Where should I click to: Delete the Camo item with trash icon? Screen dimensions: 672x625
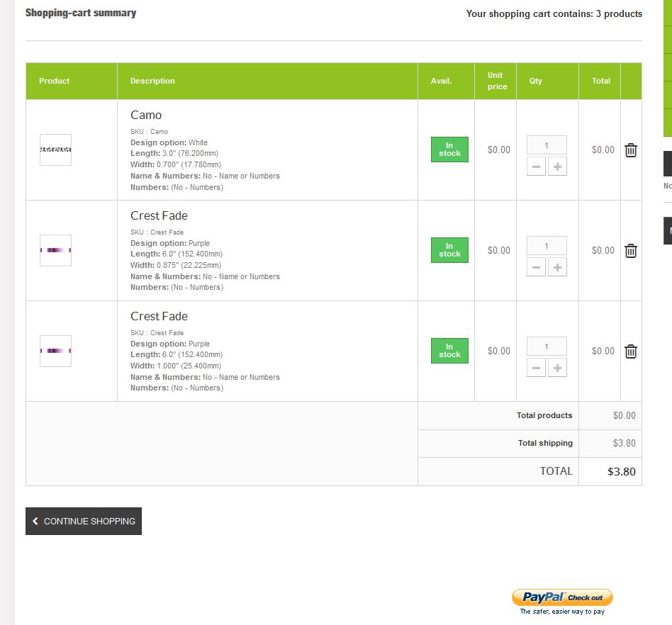(x=631, y=150)
